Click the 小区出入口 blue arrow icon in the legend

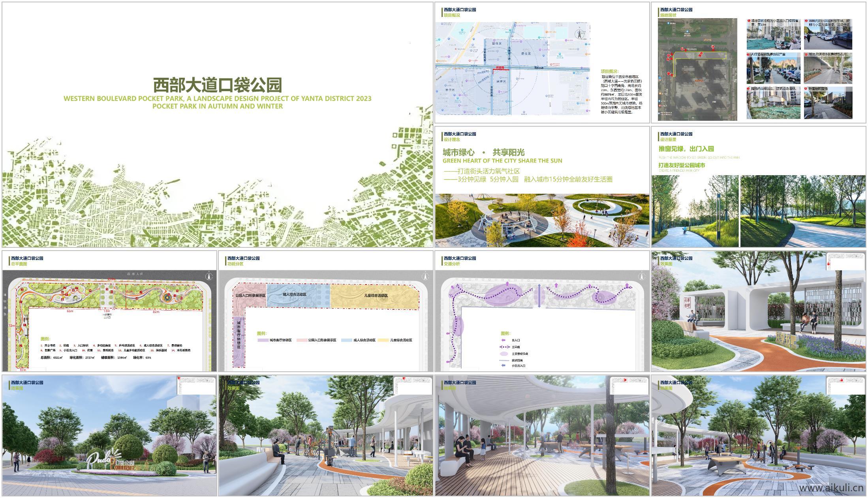coord(503,365)
